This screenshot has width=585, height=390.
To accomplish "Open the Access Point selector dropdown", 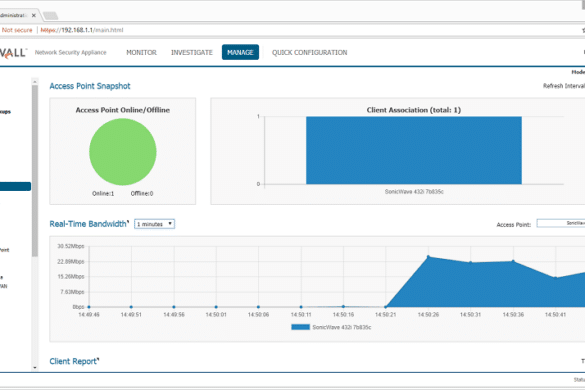I will 561,223.
